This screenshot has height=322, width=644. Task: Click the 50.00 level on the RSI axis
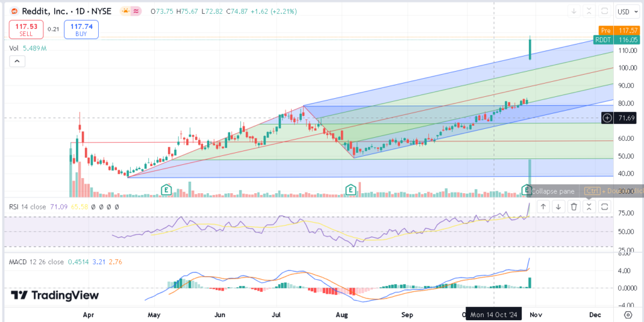pyautogui.click(x=626, y=231)
